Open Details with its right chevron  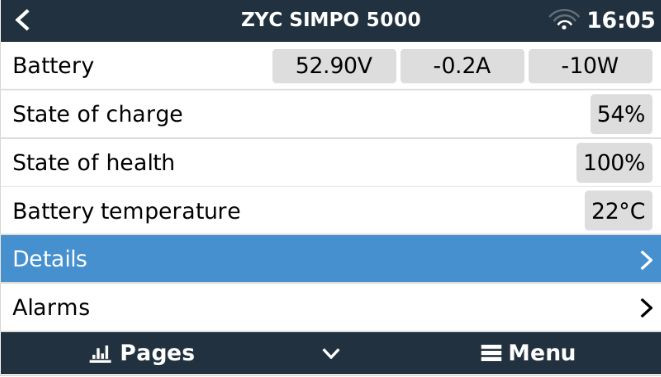pyautogui.click(x=646, y=260)
